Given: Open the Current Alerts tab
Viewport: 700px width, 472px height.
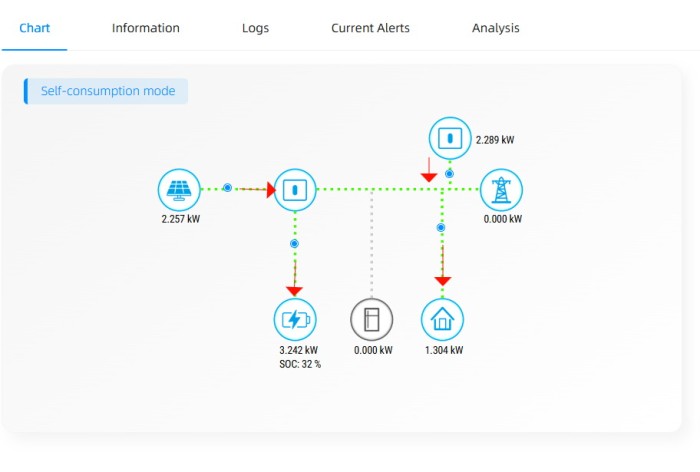Looking at the screenshot, I should click(x=370, y=28).
